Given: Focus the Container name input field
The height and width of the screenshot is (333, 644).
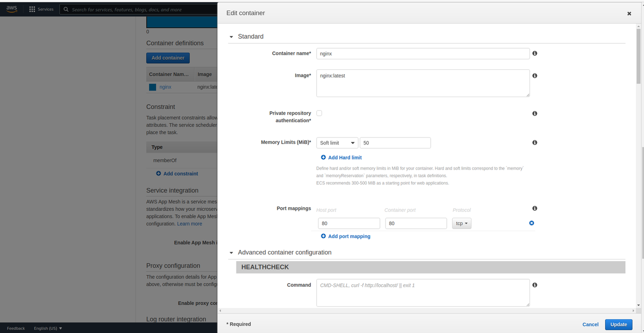Looking at the screenshot, I should tap(423, 53).
